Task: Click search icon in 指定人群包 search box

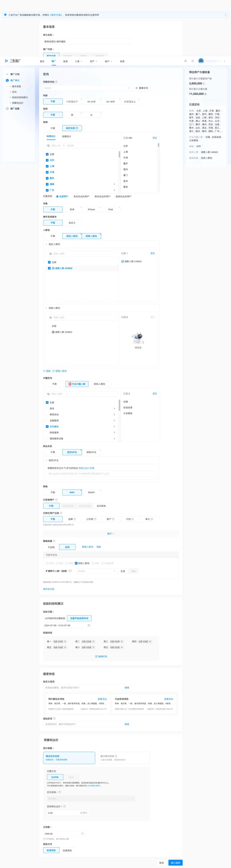Action: pyautogui.click(x=50, y=254)
